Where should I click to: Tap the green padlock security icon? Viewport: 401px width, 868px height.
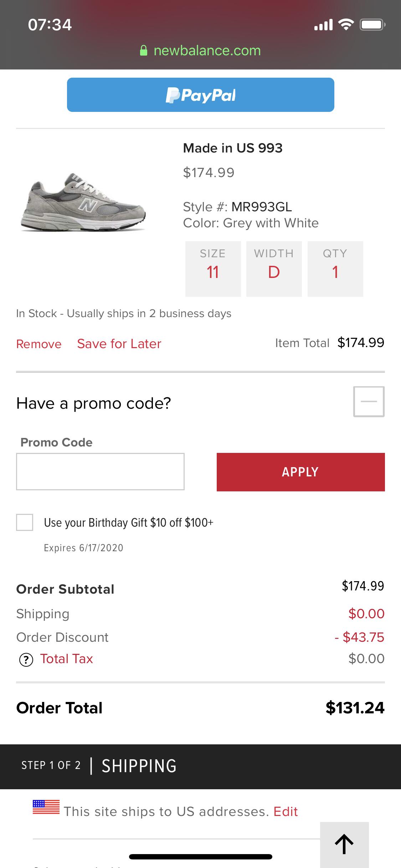click(144, 51)
